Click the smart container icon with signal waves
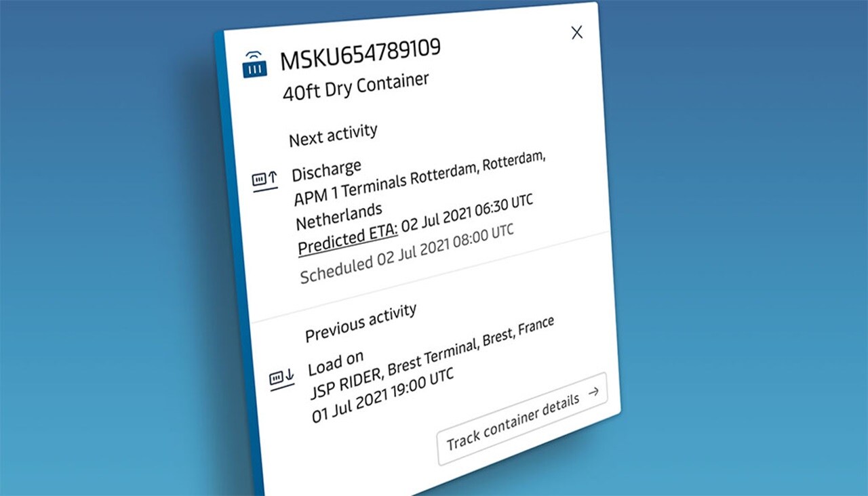The width and height of the screenshot is (868, 496). [255, 62]
